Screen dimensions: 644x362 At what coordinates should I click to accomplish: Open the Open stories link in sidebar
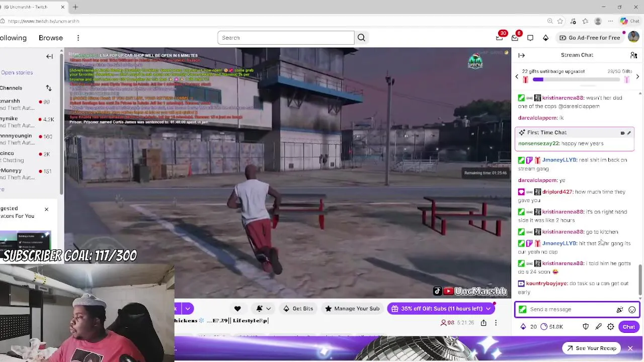[x=17, y=72]
